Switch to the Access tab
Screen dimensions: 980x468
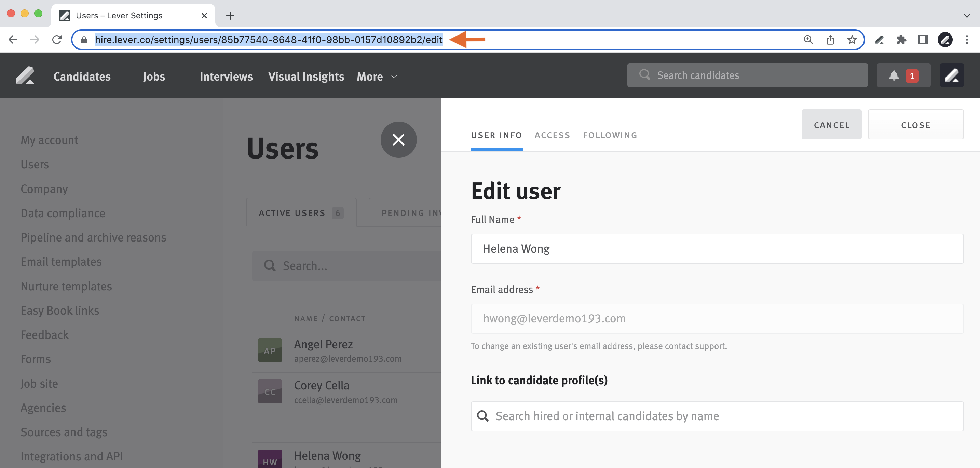tap(552, 135)
